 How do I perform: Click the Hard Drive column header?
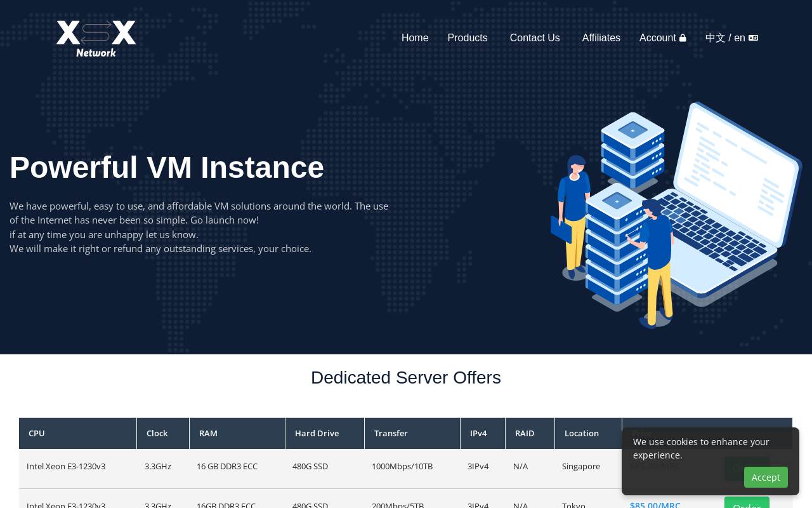click(x=325, y=433)
